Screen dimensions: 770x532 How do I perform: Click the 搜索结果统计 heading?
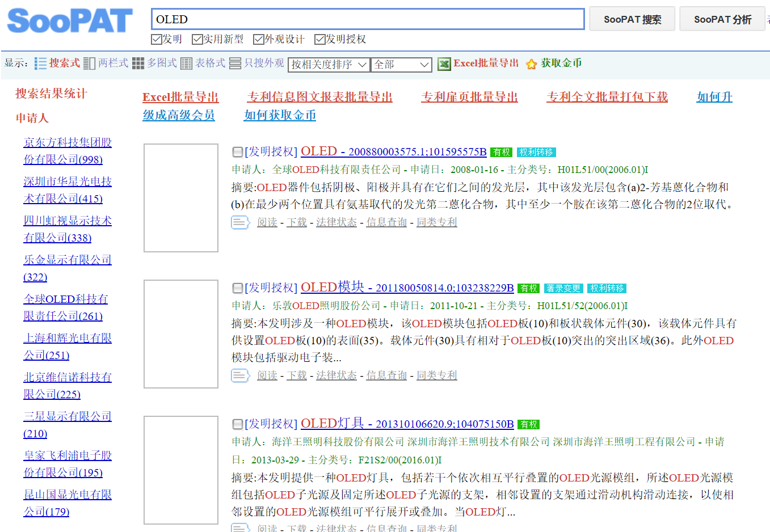point(51,94)
